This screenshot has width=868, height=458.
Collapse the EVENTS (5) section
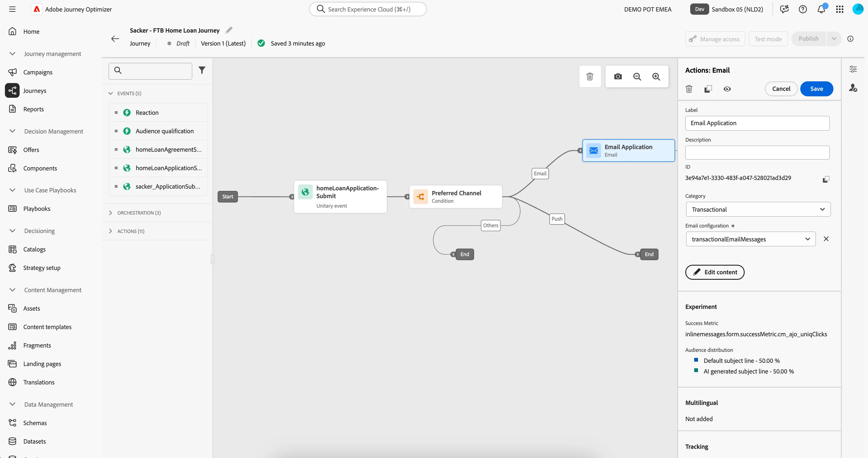point(157,93)
